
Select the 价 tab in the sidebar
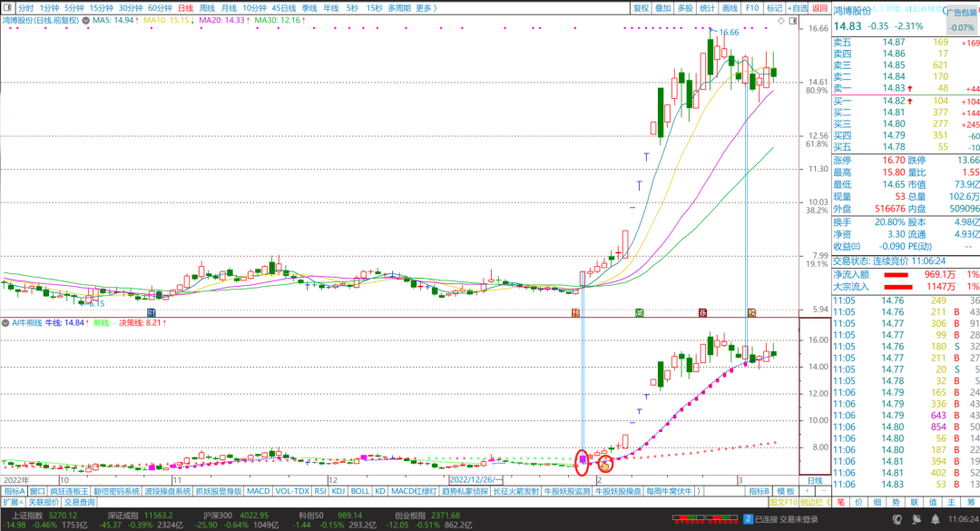[858, 502]
